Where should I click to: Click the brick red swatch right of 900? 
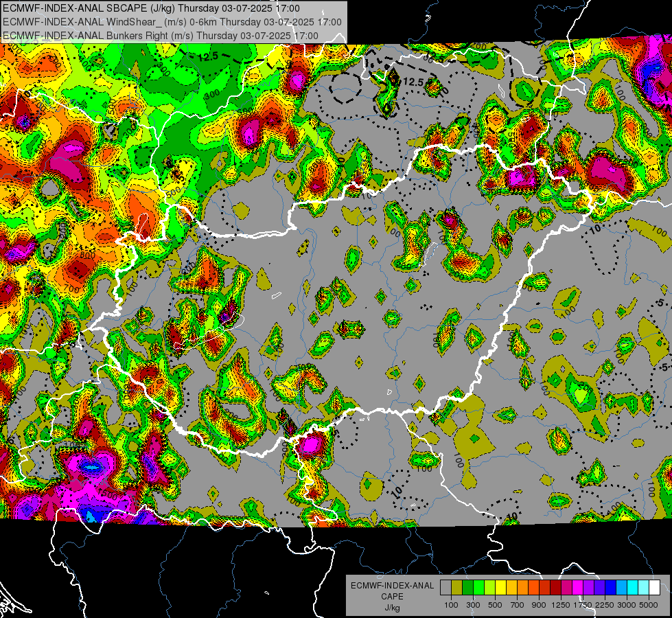[545, 587]
